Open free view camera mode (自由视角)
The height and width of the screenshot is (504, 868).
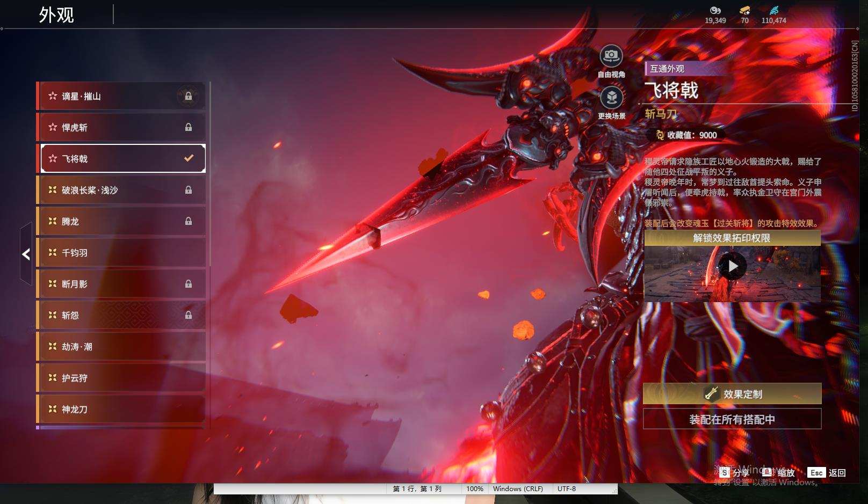tap(611, 56)
